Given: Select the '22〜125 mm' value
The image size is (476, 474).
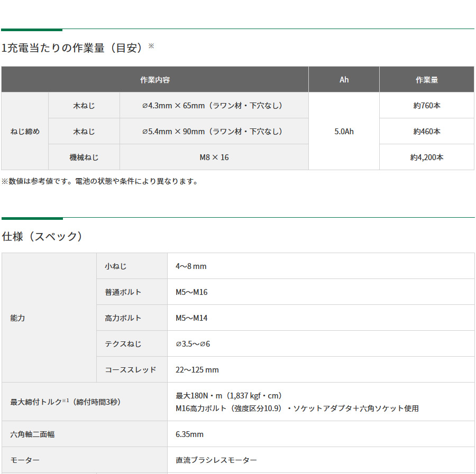Looking at the screenshot, I should (x=197, y=370).
